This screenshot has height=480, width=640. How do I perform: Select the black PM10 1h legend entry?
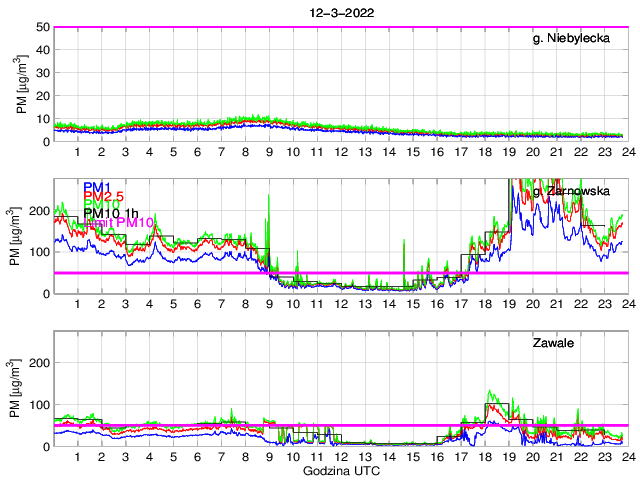(109, 213)
